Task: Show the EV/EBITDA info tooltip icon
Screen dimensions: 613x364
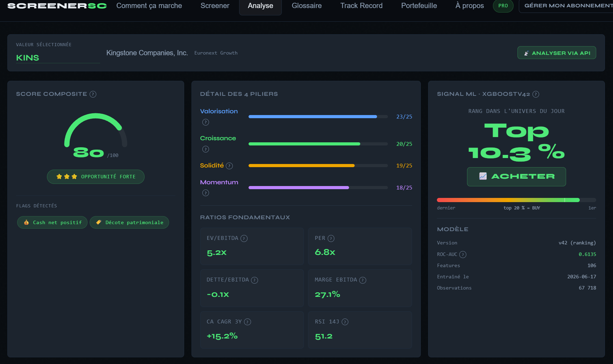Action: point(244,238)
